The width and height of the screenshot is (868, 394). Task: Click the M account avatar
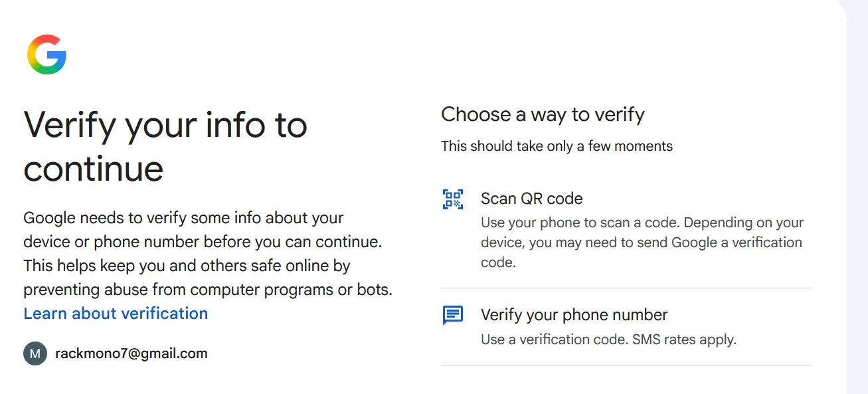[x=35, y=353]
